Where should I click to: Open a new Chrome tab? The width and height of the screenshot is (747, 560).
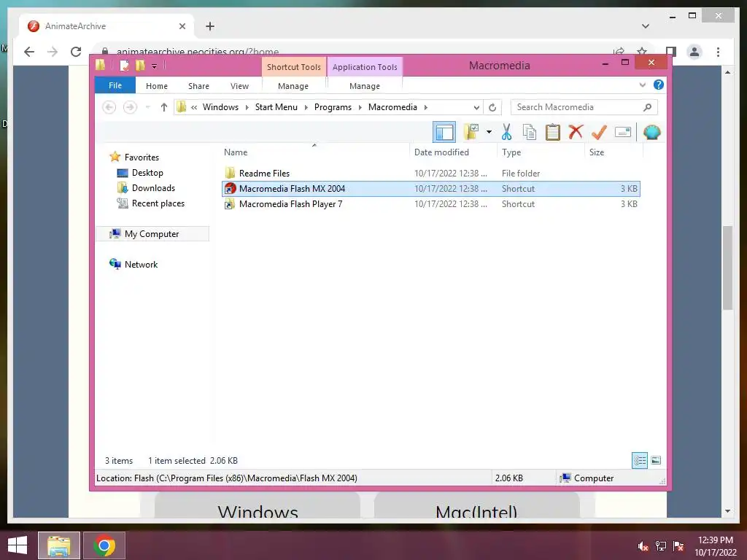(x=210, y=26)
